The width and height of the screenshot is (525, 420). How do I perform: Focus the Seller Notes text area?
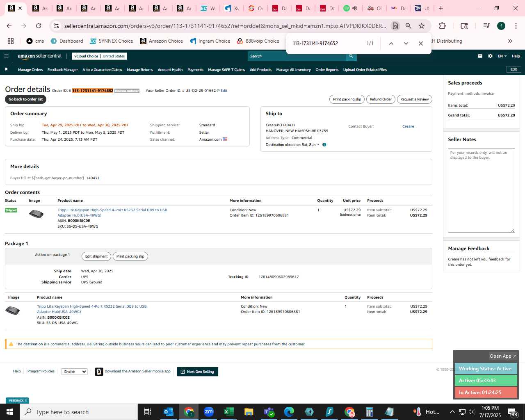tap(481, 190)
